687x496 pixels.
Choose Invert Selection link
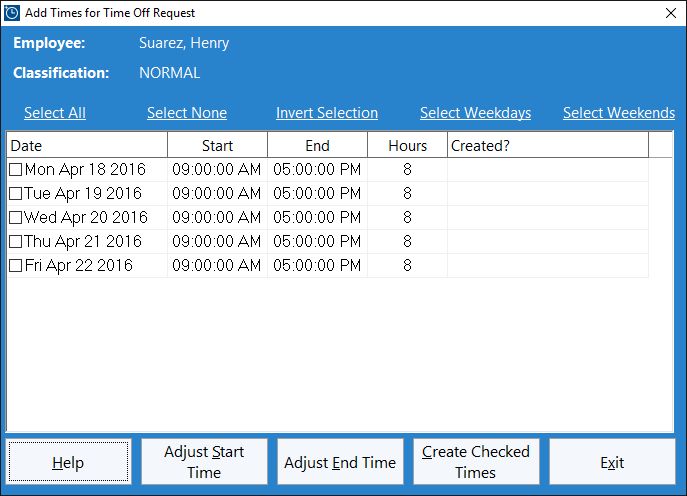coord(327,113)
